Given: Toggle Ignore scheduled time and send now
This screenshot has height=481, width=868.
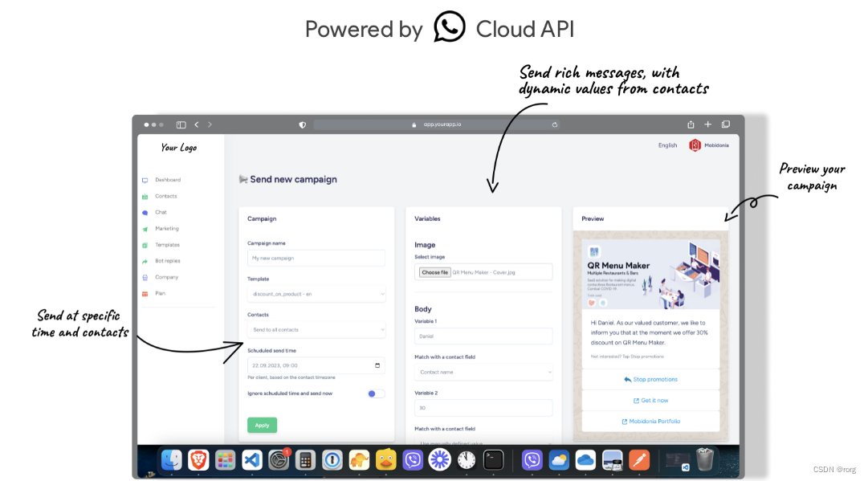Looking at the screenshot, I should pyautogui.click(x=376, y=393).
